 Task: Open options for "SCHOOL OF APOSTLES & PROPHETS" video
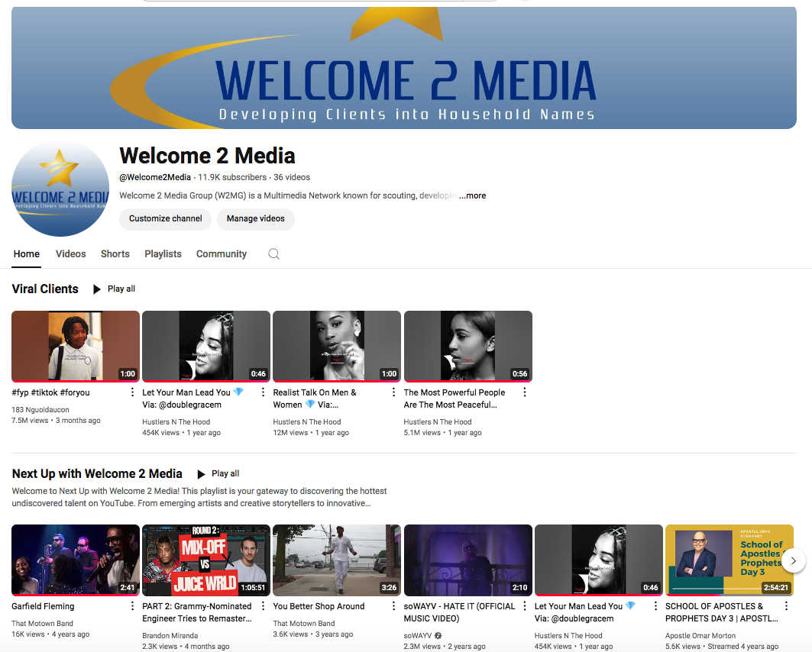click(x=787, y=605)
